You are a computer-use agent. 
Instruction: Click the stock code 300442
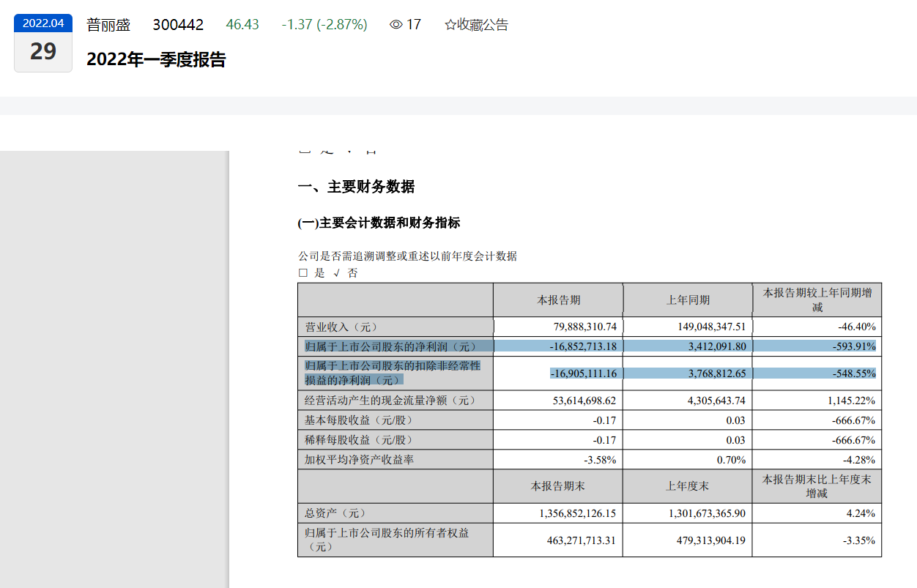pyautogui.click(x=178, y=25)
